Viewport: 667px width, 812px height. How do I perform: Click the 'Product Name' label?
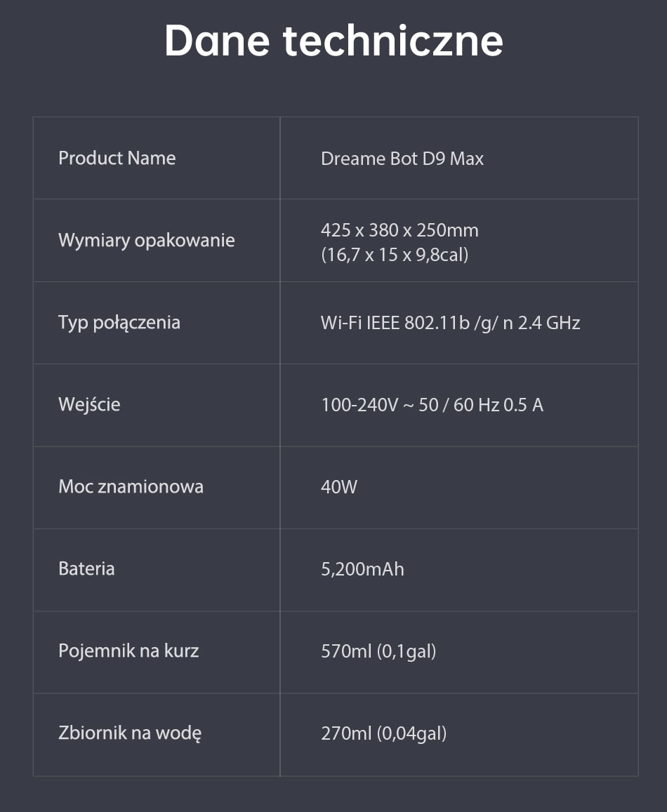pyautogui.click(x=117, y=158)
